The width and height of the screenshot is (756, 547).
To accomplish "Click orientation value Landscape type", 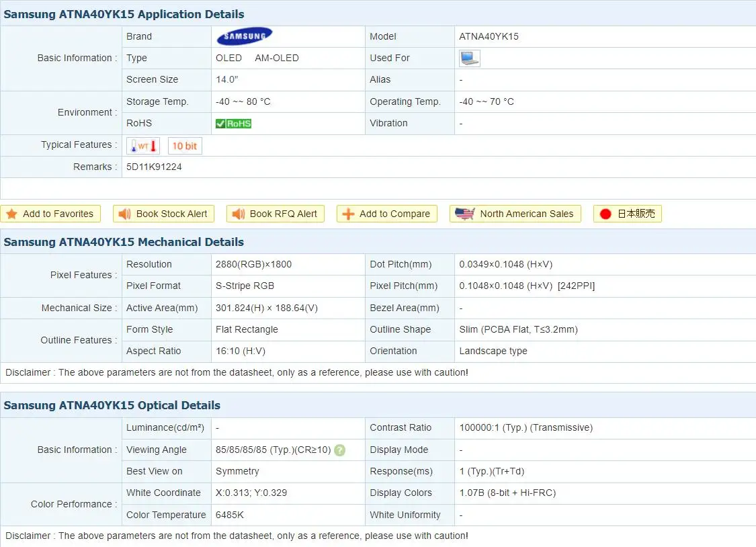I will point(493,351).
